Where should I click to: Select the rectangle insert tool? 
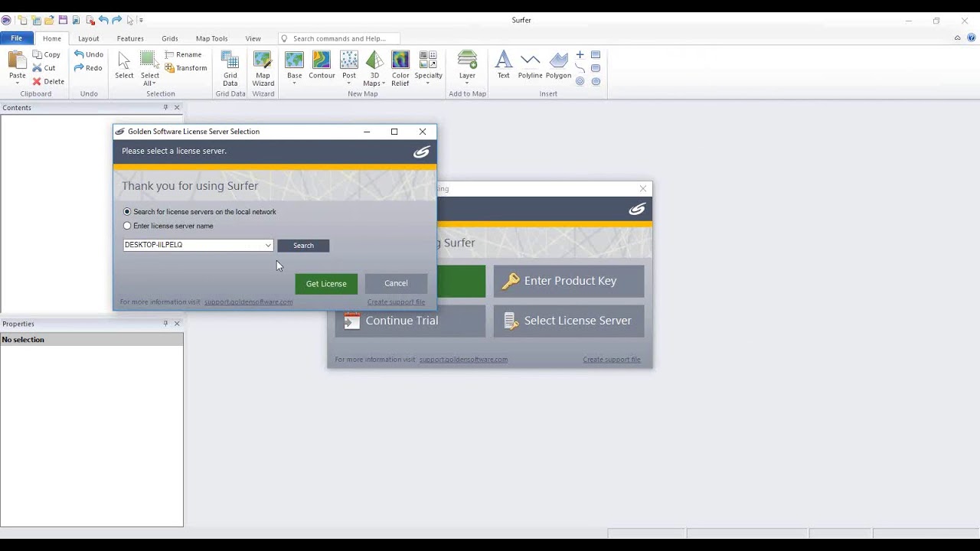tap(596, 54)
